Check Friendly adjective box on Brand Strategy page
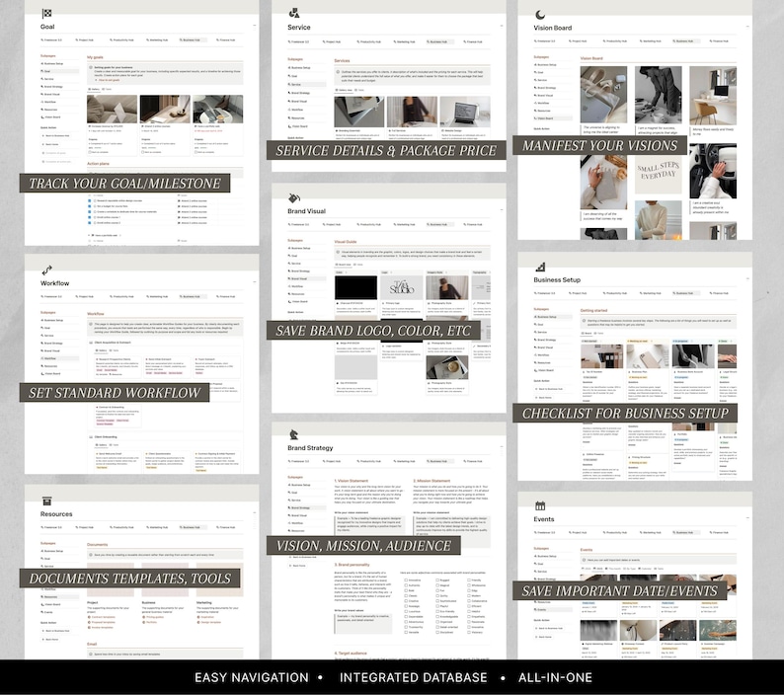The height and width of the screenshot is (695, 784). [468, 580]
